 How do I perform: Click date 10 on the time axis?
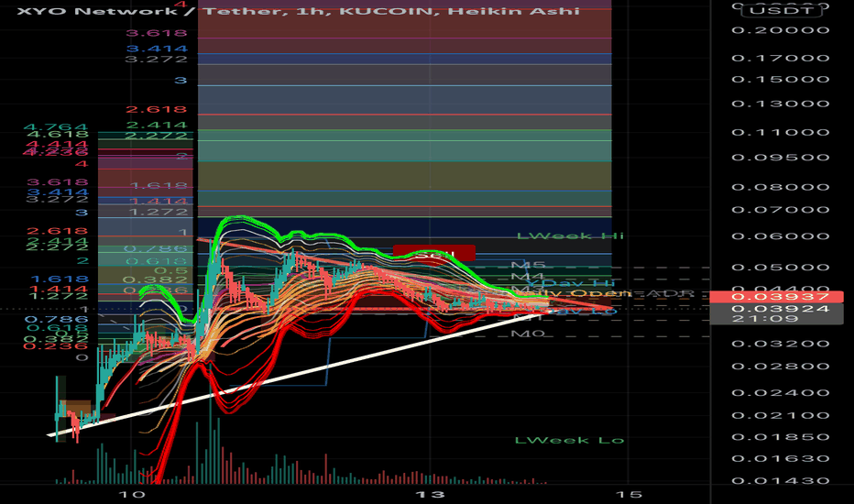[132, 495]
